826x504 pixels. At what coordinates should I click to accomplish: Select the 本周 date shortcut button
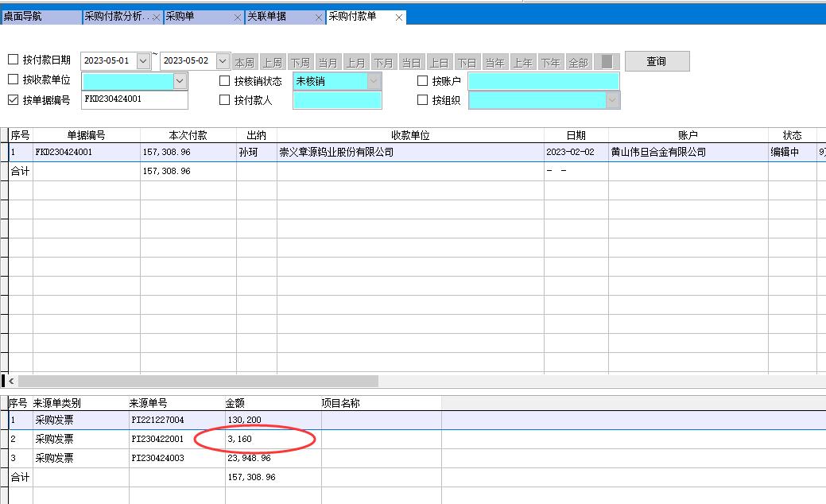coord(245,60)
